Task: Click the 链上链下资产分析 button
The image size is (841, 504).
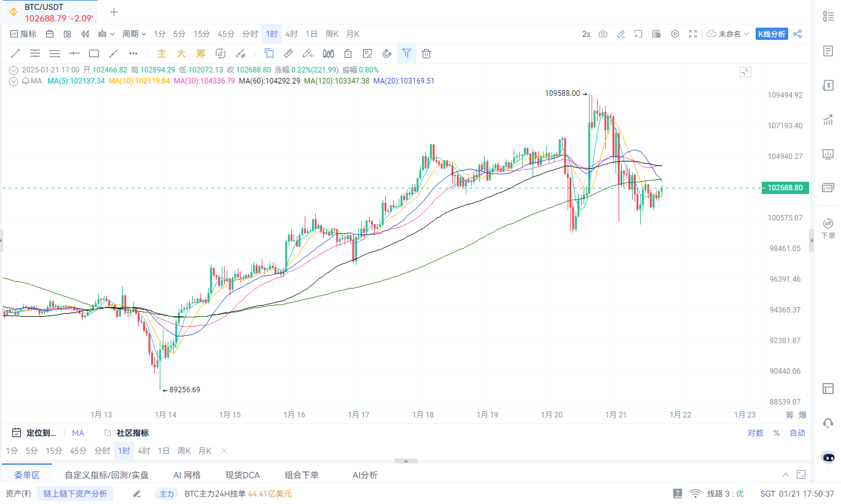Action: [74, 494]
